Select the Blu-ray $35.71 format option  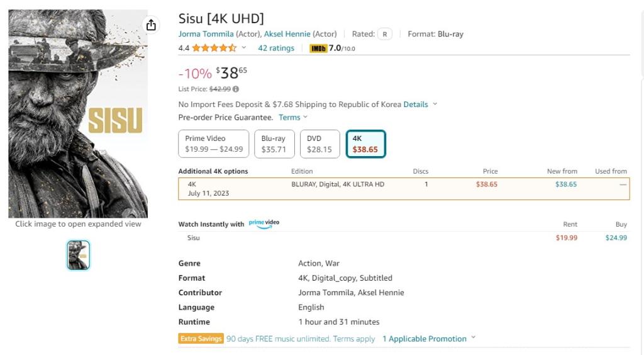point(274,144)
